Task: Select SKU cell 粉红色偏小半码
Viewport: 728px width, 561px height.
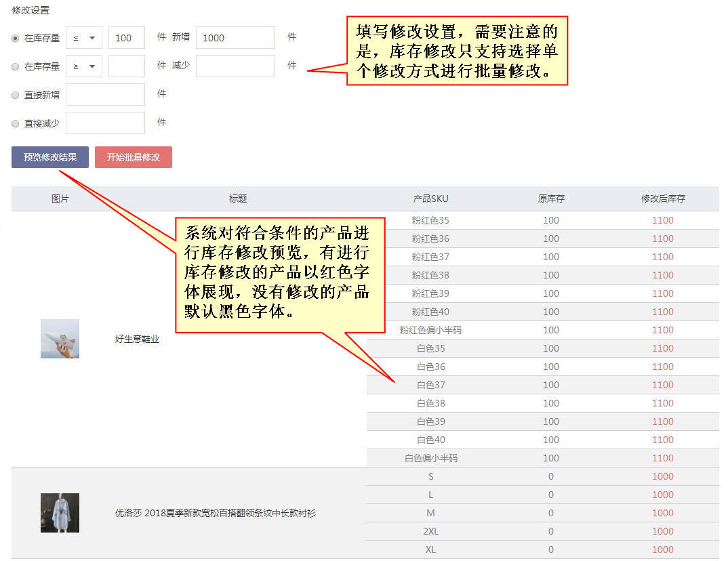Action: [430, 330]
